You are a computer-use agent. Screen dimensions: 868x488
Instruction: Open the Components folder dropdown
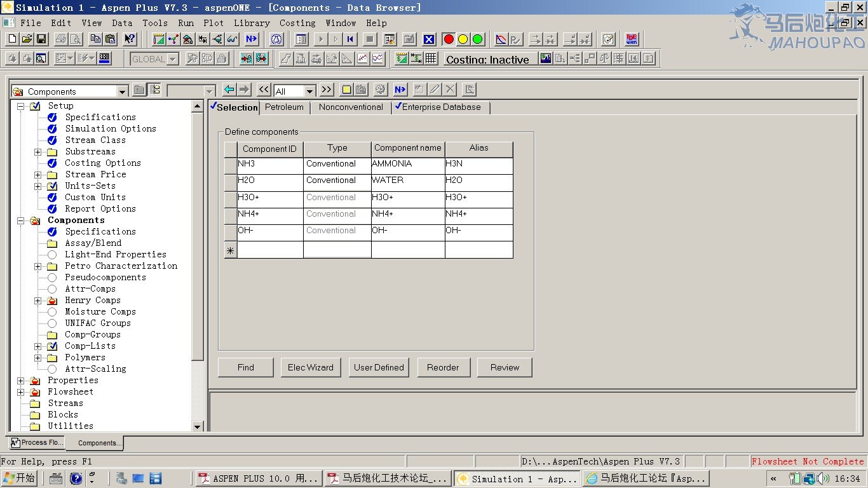pyautogui.click(x=123, y=91)
